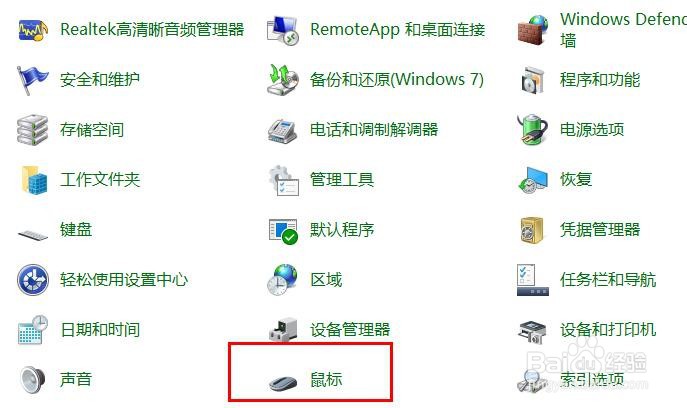
Task: Click the Work Folders icon
Action: coord(33,180)
